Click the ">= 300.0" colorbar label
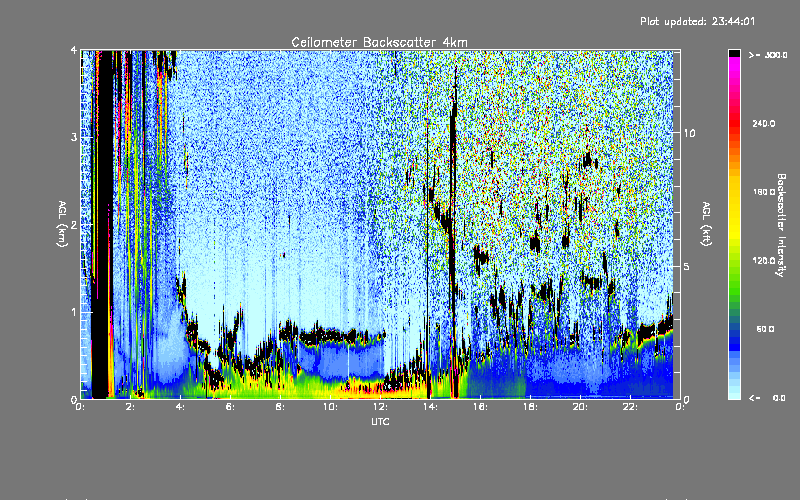The height and width of the screenshot is (500, 800). click(x=768, y=55)
